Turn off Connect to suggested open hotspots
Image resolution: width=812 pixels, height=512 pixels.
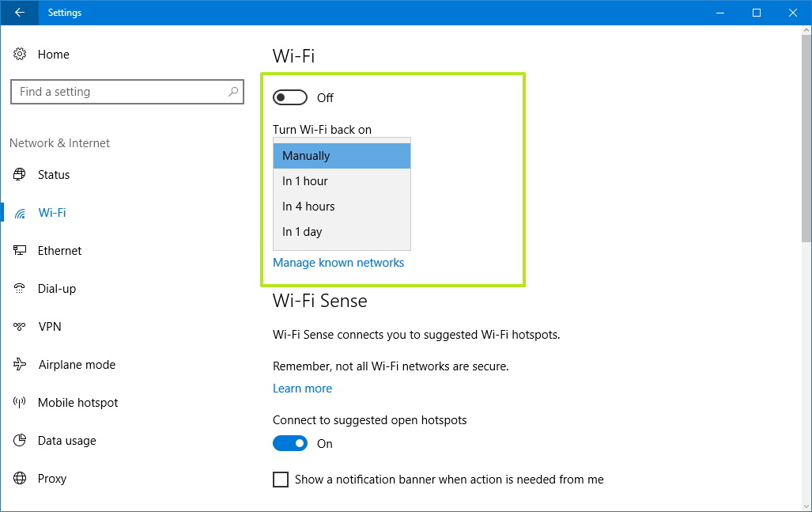tap(290, 443)
